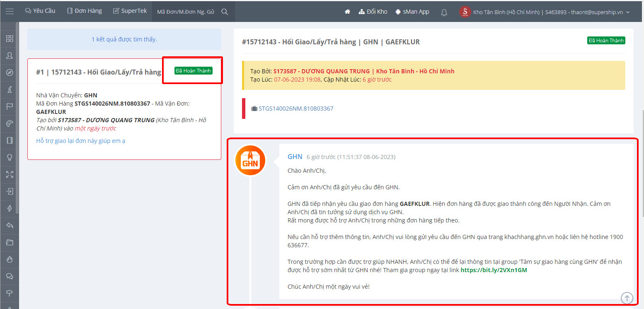Open request '#1 | 15712143 - Hối Giao/Lấy/Trả hàng'
644x309 pixels.
click(x=99, y=72)
